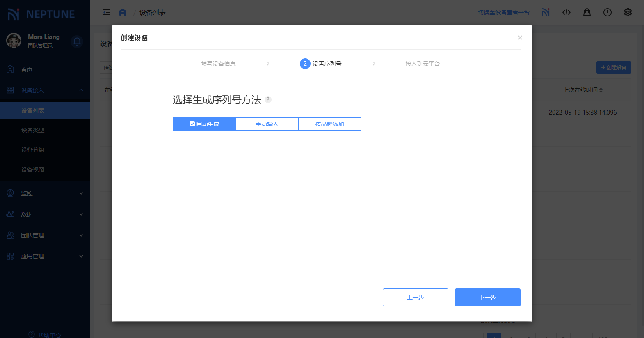Click the alert info circle icon

pyautogui.click(x=607, y=12)
